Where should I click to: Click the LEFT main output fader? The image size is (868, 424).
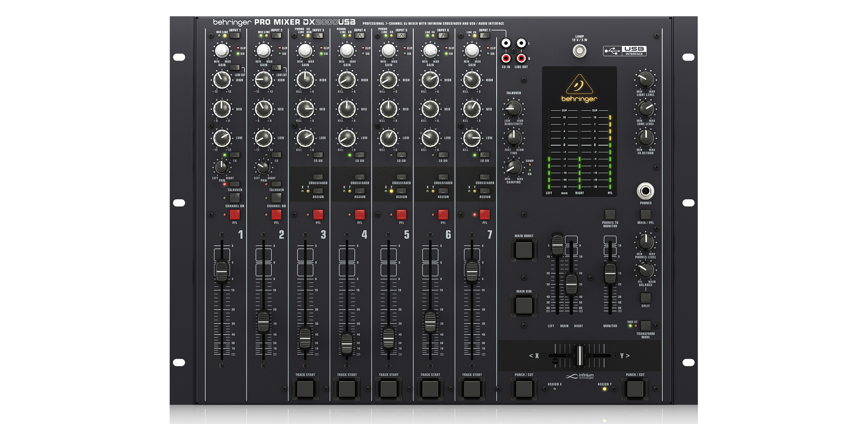point(557,244)
